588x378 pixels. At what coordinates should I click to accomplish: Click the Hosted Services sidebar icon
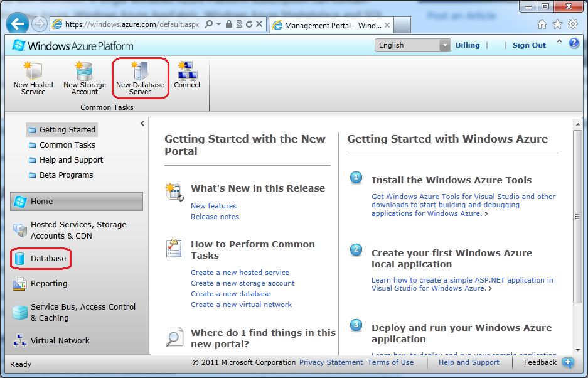coord(19,230)
